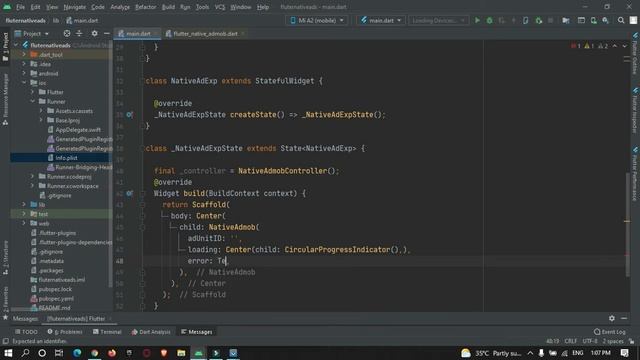
Task: Hide the Project panel with minus icon
Action: [107, 33]
